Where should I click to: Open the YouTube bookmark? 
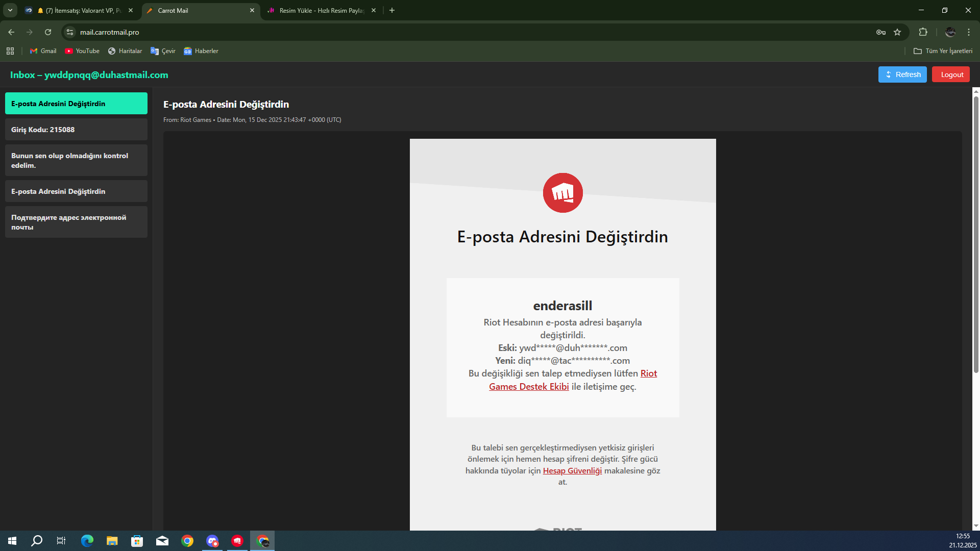point(82,51)
